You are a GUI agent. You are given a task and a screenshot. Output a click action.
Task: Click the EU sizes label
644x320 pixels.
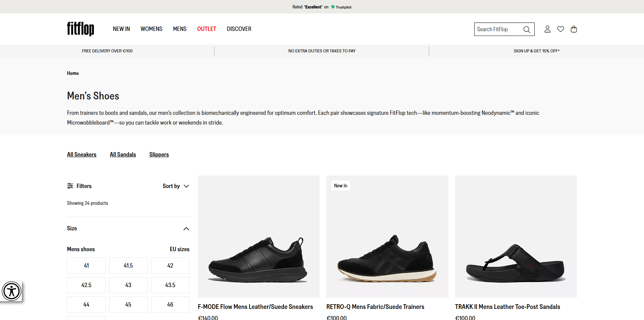tap(179, 249)
